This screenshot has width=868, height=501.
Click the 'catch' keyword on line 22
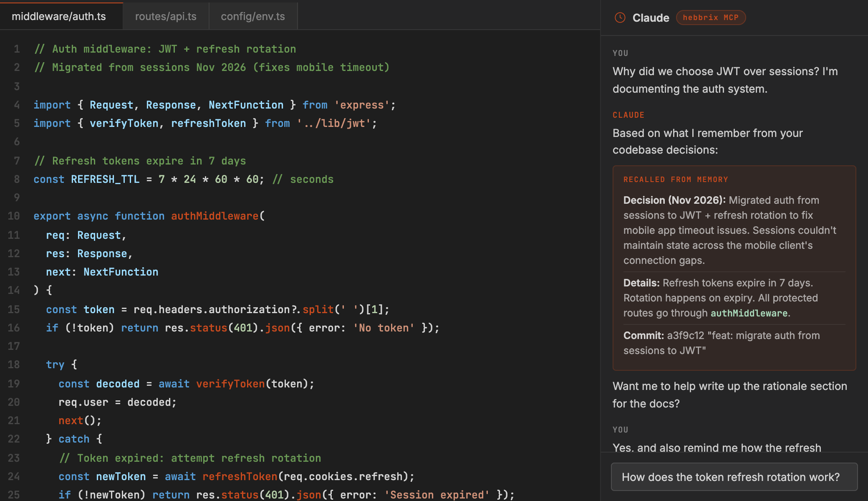point(74,439)
